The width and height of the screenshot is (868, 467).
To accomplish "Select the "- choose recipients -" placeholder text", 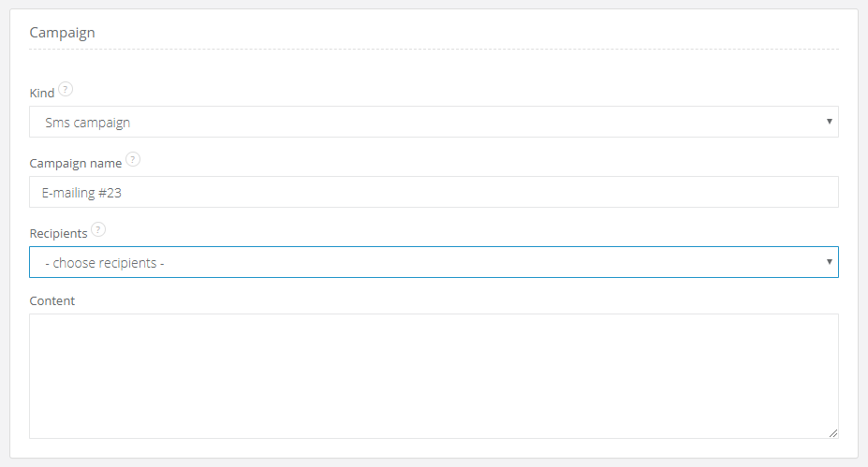I will tap(105, 263).
